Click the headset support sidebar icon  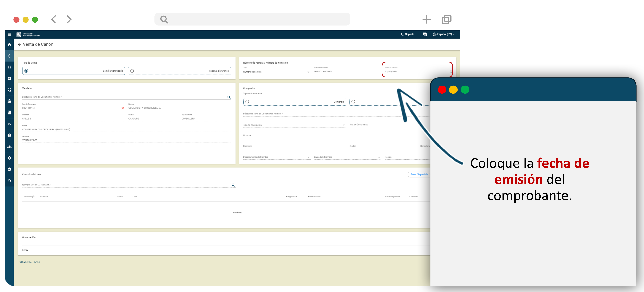pos(9,90)
